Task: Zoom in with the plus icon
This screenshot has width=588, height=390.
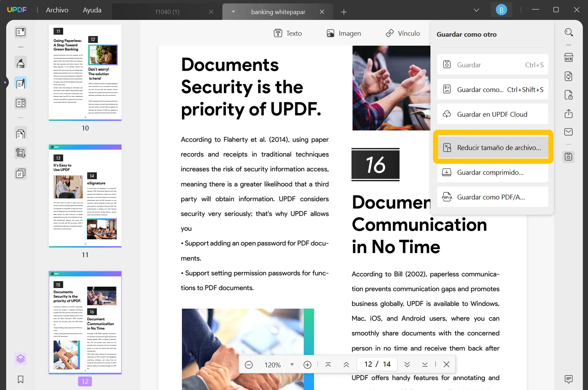Action: click(x=308, y=365)
